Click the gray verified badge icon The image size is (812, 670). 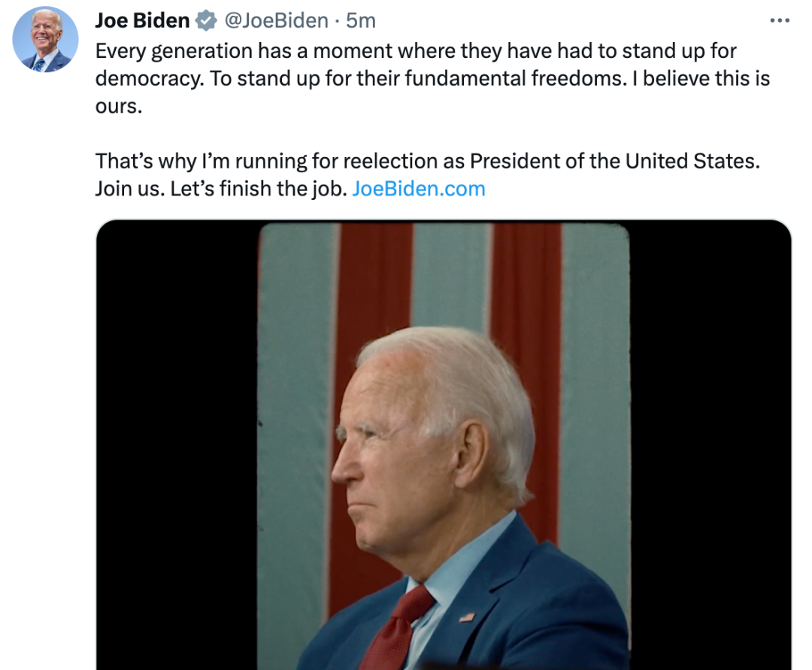[205, 22]
